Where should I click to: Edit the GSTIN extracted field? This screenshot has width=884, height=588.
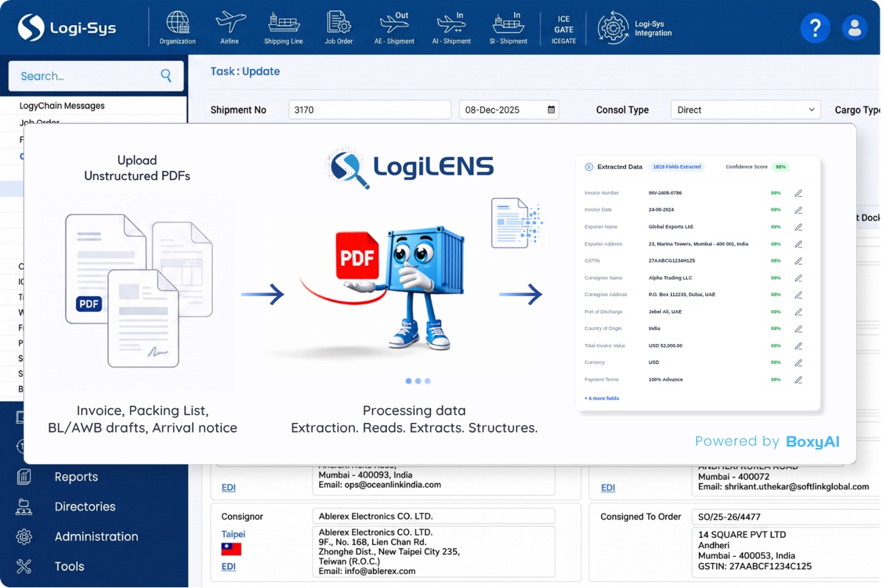[x=798, y=261]
